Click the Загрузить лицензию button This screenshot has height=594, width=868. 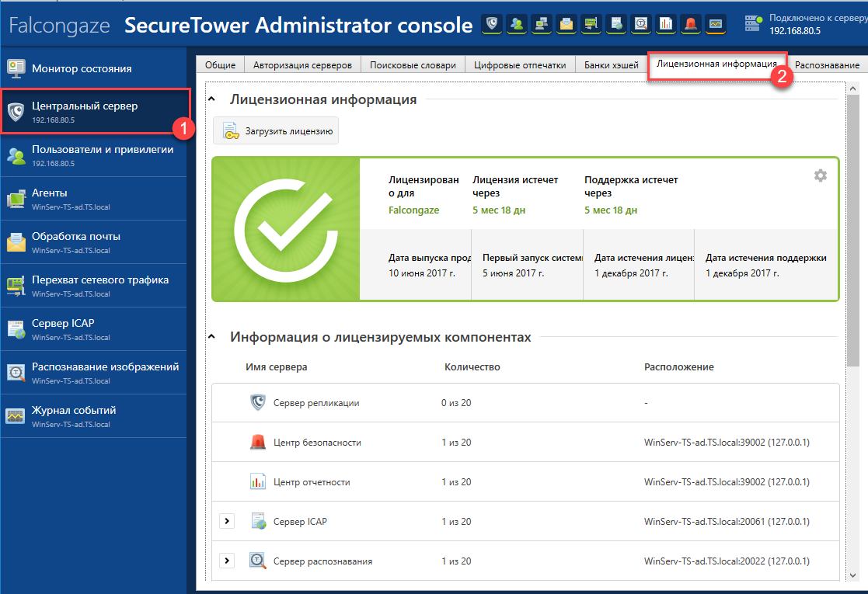coord(276,131)
